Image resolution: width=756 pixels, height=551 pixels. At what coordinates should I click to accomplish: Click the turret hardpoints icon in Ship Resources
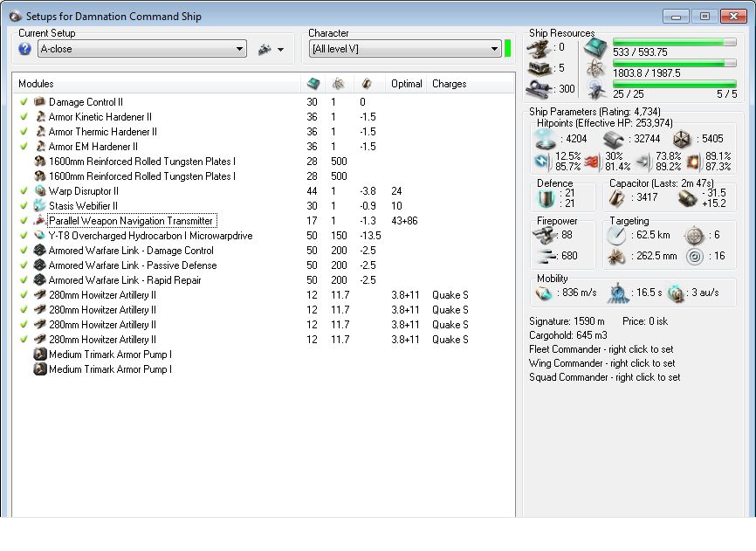click(539, 48)
